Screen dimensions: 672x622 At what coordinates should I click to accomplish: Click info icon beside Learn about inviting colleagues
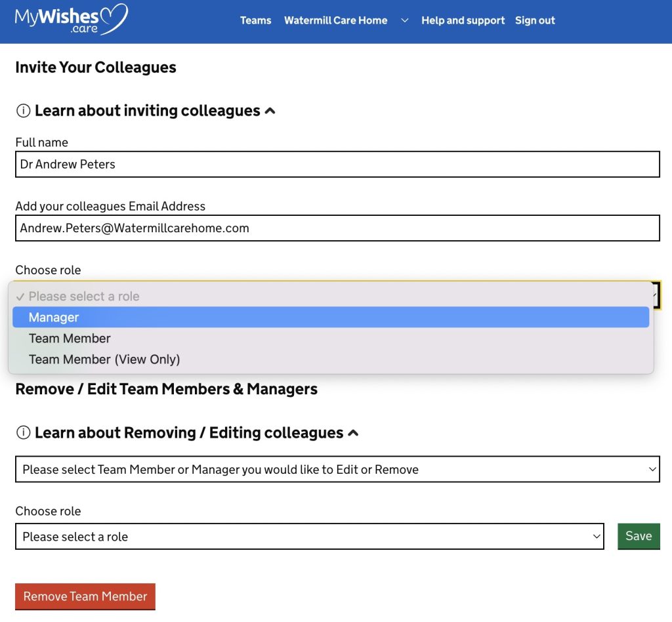coord(23,111)
